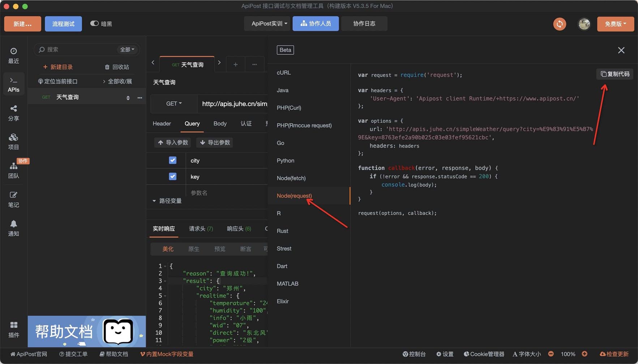Screen dimensions: 638x364
Task: Open the 协作日志 collaboration log
Action: (x=364, y=23)
